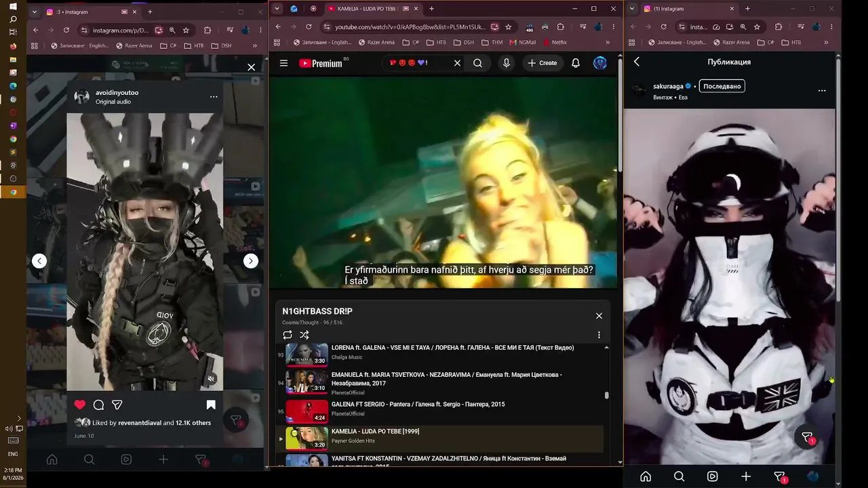
Task: Open the NGMail bookmark
Action: (522, 42)
